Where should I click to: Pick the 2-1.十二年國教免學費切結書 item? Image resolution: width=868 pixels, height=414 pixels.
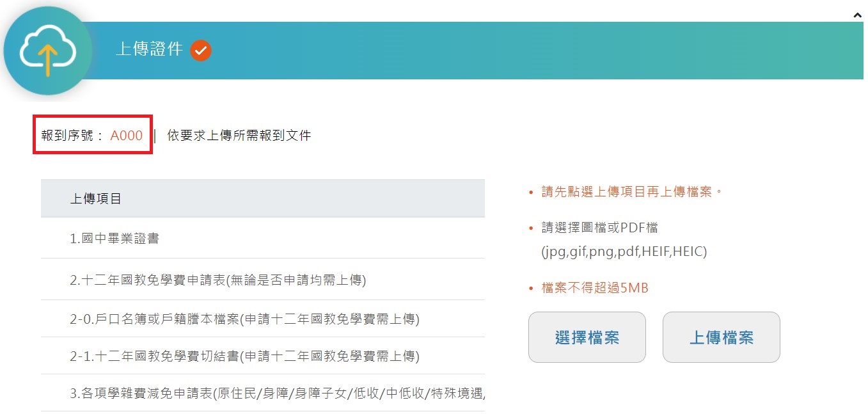coord(244,356)
